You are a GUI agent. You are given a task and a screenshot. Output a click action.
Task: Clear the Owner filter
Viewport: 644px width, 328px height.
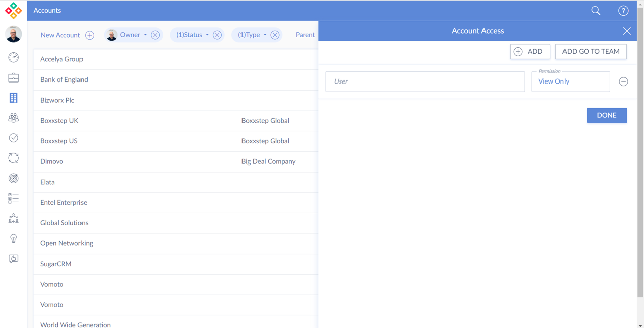tap(155, 35)
